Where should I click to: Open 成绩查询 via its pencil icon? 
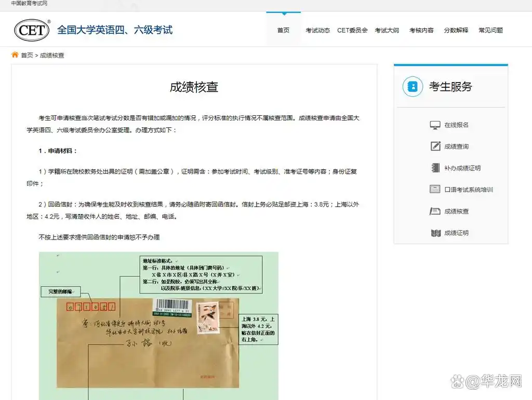tap(435, 146)
